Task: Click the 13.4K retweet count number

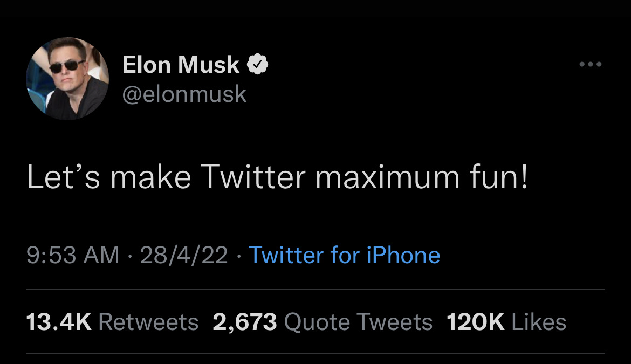Action: [59, 322]
